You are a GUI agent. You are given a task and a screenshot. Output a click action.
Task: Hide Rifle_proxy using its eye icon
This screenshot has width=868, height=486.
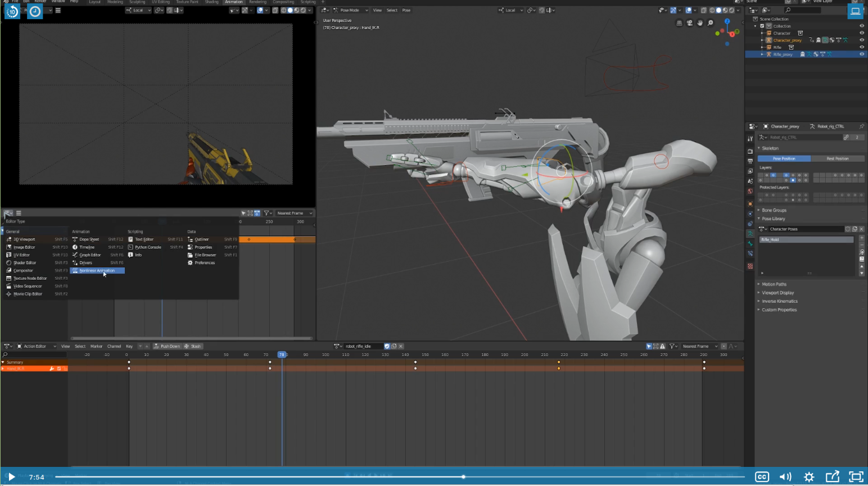(x=861, y=54)
